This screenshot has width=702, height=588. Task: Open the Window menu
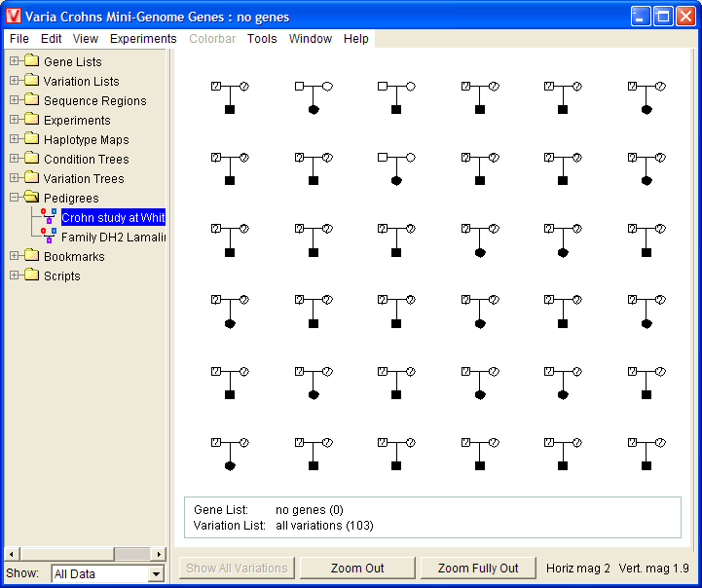click(x=311, y=39)
